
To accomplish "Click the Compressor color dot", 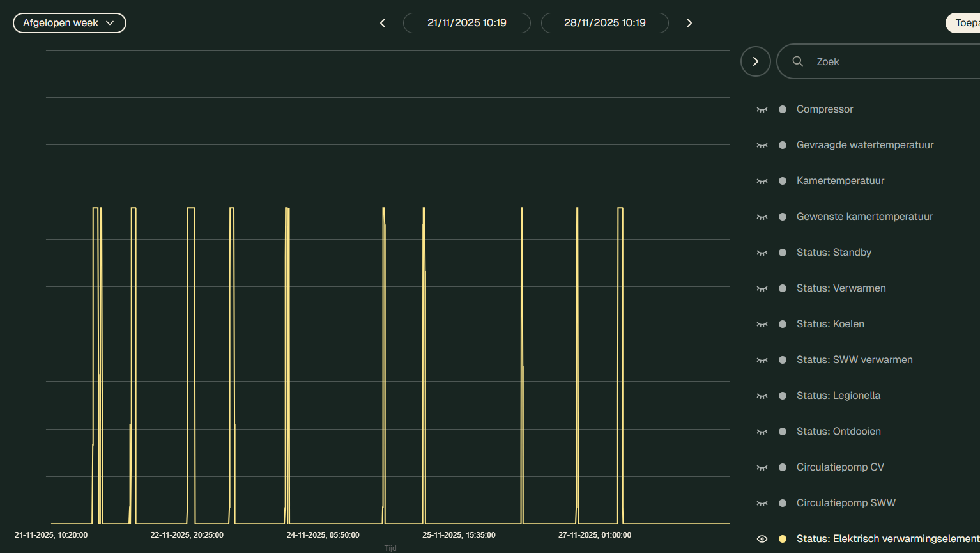I will (783, 109).
